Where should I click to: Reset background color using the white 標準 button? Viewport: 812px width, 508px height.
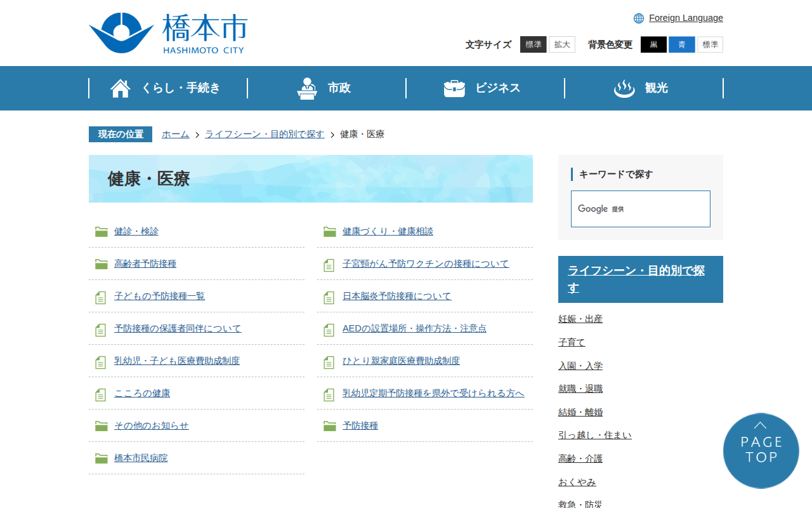coord(710,44)
